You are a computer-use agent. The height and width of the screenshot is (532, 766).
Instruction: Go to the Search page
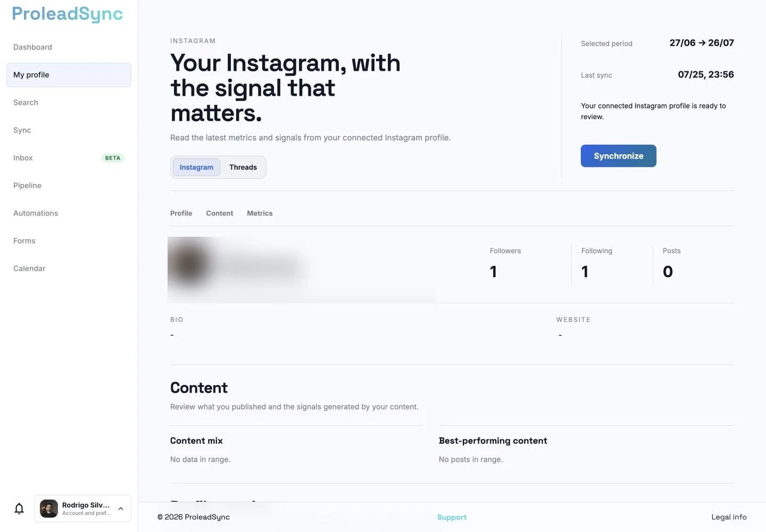coord(69,103)
